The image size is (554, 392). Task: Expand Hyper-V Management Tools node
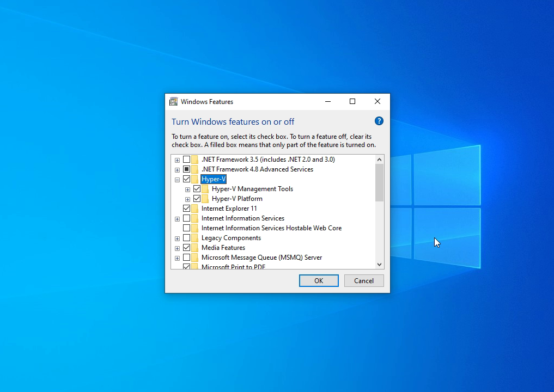click(x=187, y=189)
